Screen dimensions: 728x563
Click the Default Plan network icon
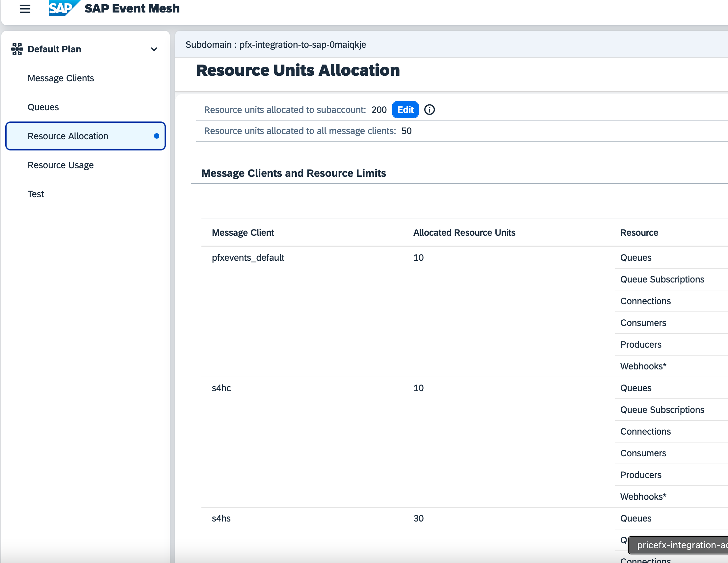(17, 49)
